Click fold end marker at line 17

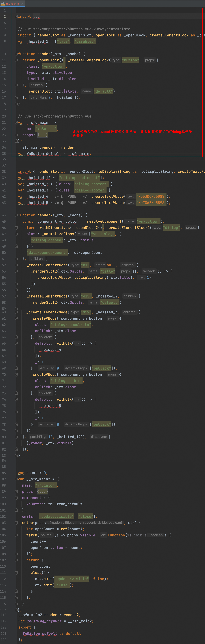16,97
